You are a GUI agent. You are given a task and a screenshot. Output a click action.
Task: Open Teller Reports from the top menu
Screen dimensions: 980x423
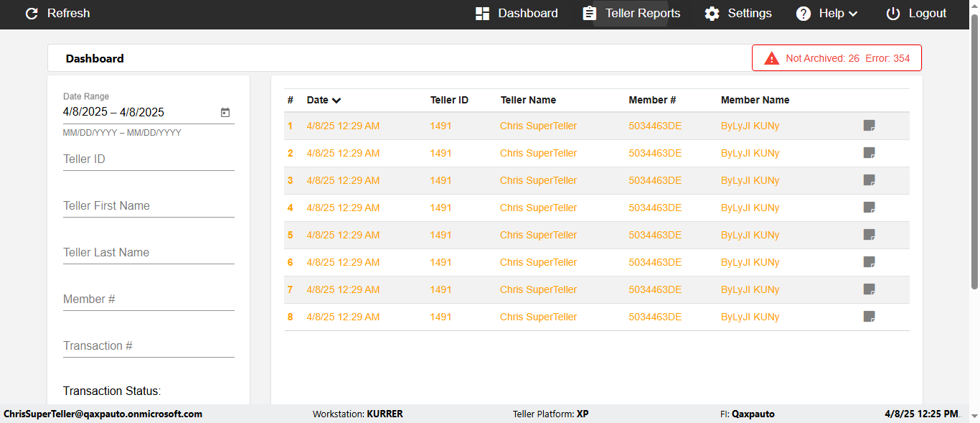tap(631, 14)
